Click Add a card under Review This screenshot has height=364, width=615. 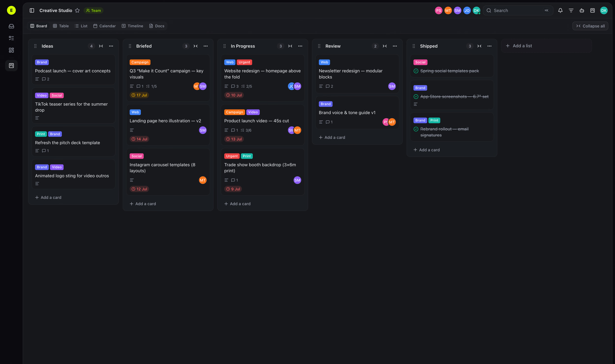click(332, 138)
